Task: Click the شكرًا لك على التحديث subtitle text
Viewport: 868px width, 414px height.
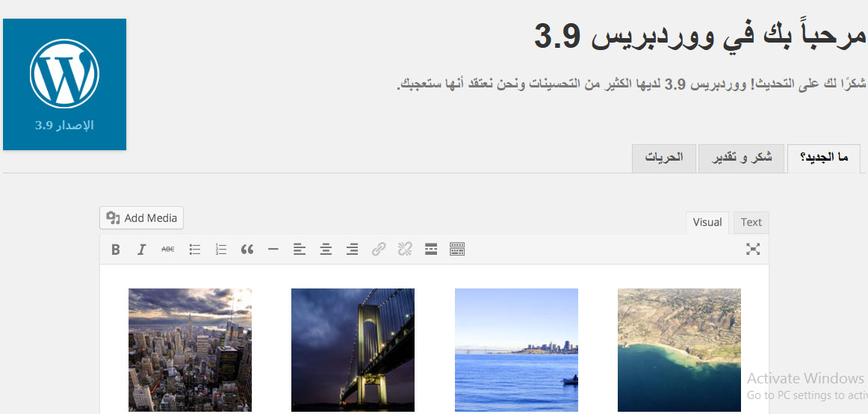Action: 633,84
